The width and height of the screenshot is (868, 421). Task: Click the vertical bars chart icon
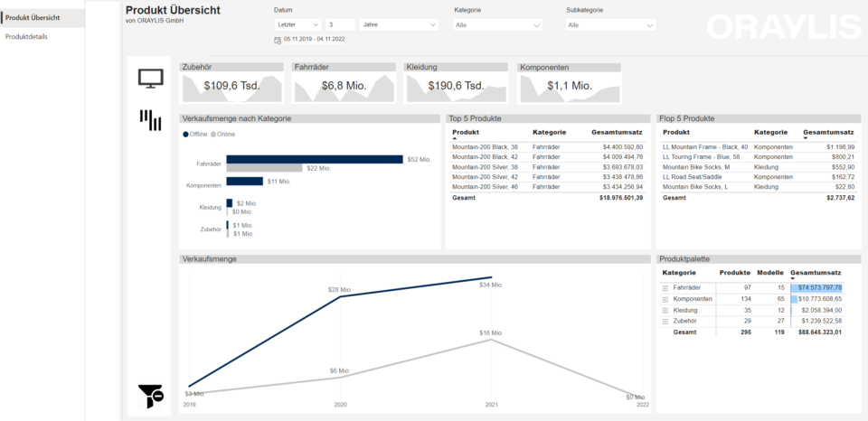tap(150, 120)
